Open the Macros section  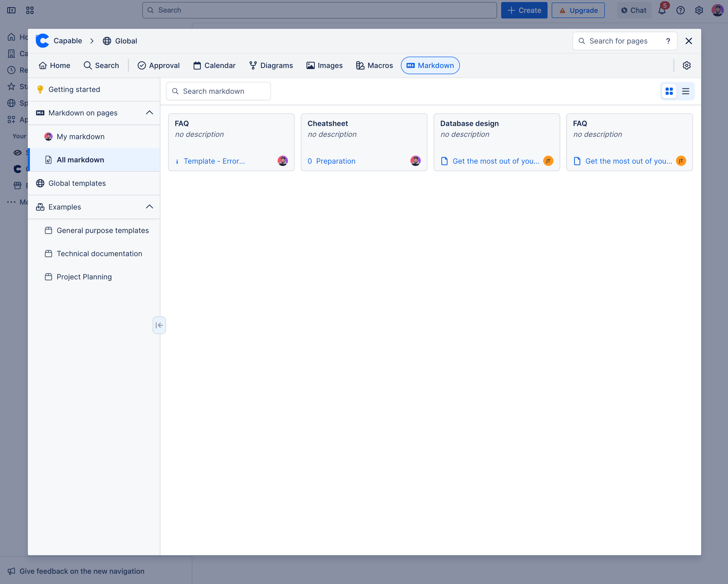point(374,65)
